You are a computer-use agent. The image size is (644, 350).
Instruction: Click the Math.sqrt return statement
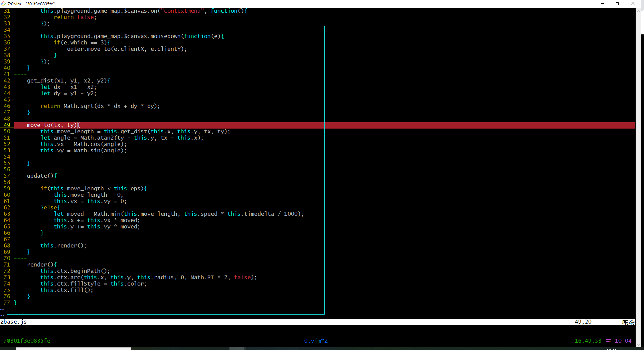(x=100, y=106)
